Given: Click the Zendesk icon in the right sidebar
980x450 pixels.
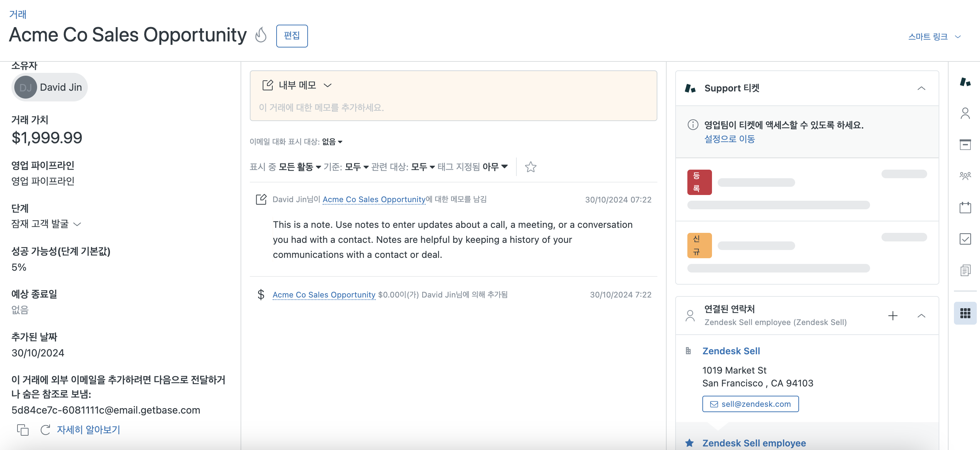Looking at the screenshot, I should (x=965, y=82).
